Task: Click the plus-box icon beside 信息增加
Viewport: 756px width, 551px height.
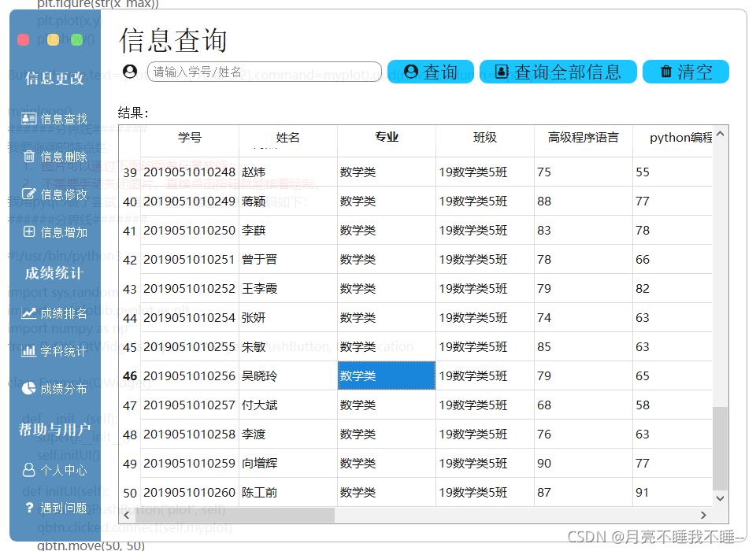Action: click(x=29, y=232)
